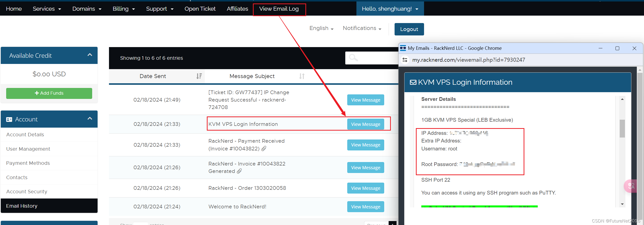
Task: Open site info icon in Chrome popup
Action: [405, 60]
